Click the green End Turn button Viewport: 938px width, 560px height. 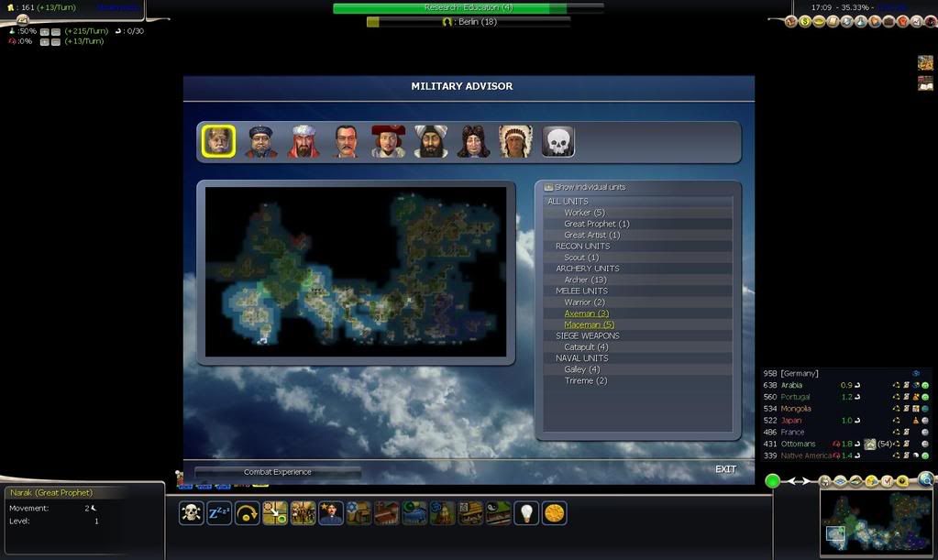[772, 480]
